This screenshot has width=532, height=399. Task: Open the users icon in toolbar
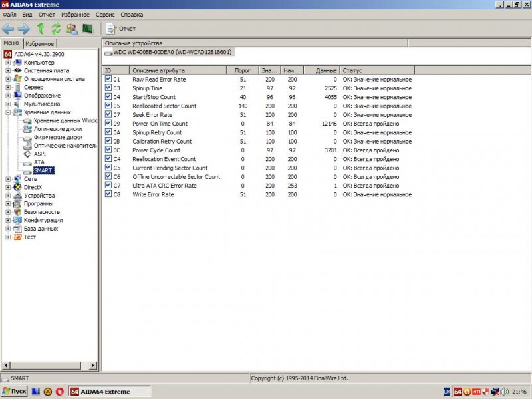click(72, 29)
